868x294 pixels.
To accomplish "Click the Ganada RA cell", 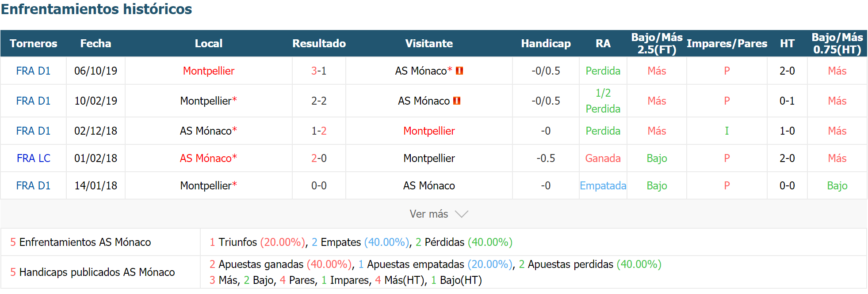I will pyautogui.click(x=603, y=158).
